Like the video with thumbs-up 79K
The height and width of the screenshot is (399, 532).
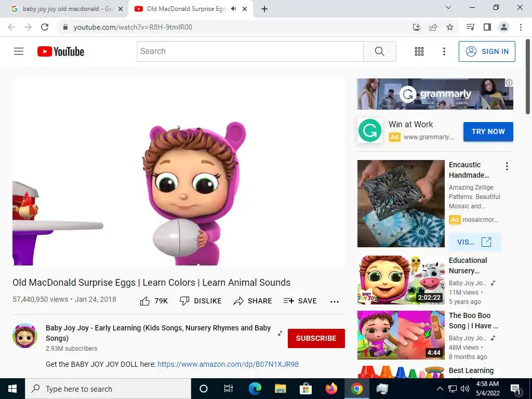pyautogui.click(x=154, y=301)
